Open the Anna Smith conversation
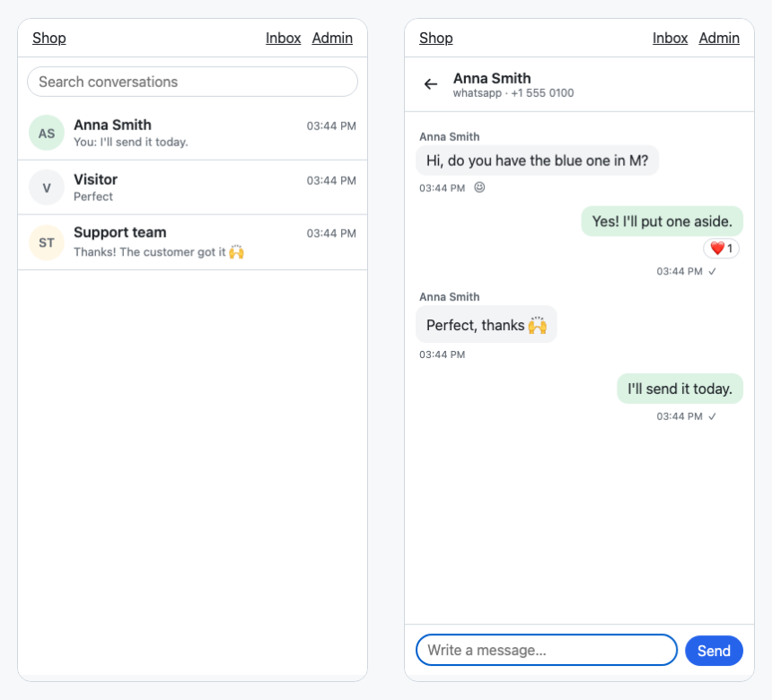 click(192, 133)
